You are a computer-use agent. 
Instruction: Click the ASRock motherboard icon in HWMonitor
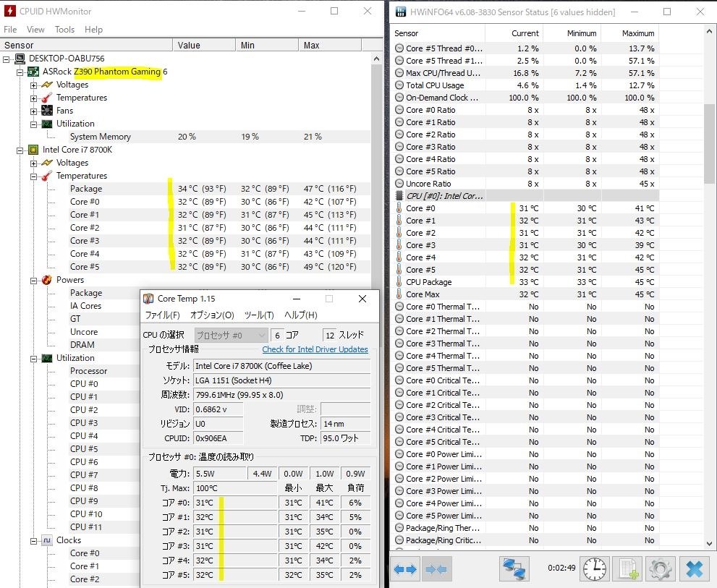point(33,72)
